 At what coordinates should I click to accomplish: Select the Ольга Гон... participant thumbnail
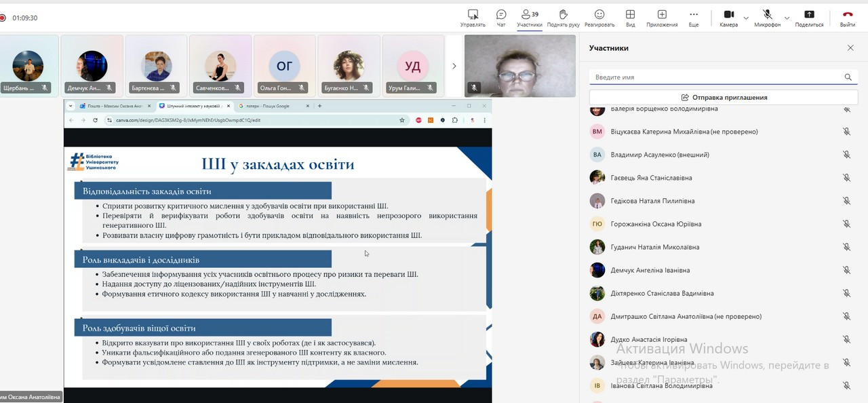[x=284, y=66]
